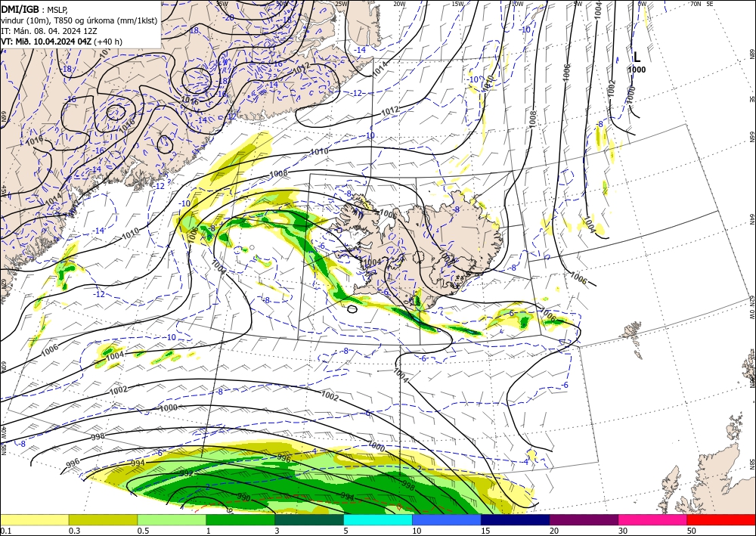Click the purple 20 mm legend swatch
The image size is (756, 536).
584,519
